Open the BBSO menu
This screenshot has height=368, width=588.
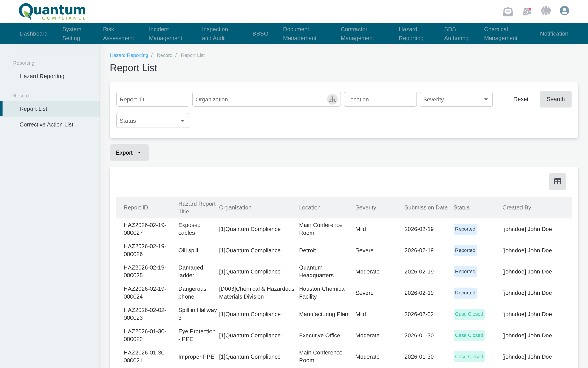(x=260, y=34)
